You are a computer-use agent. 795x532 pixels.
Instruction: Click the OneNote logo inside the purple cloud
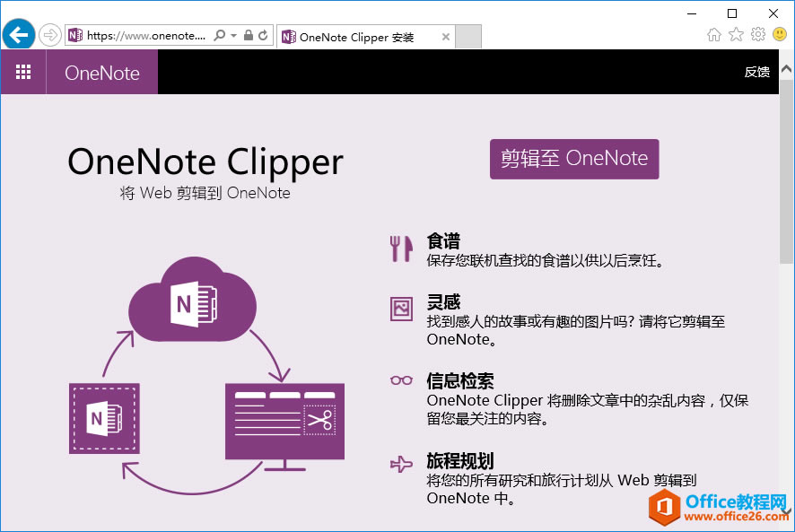coord(191,302)
